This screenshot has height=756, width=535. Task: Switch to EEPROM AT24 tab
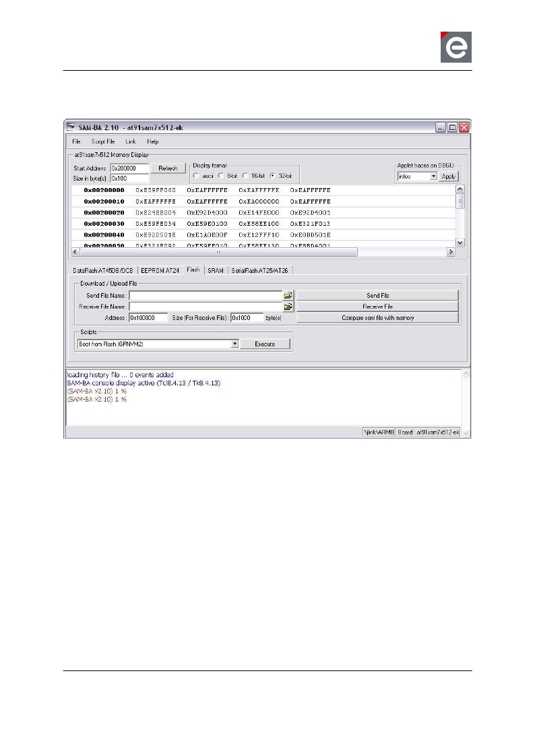coord(160,270)
